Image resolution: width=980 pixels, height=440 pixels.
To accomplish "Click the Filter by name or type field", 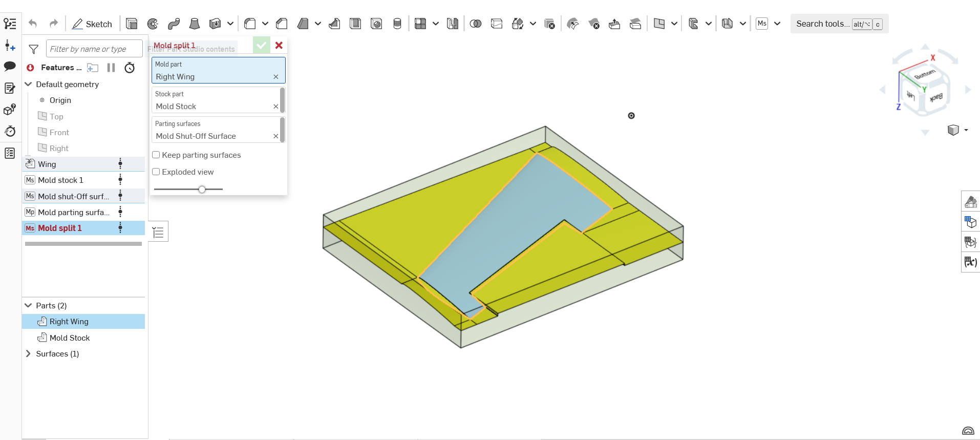I will [94, 49].
